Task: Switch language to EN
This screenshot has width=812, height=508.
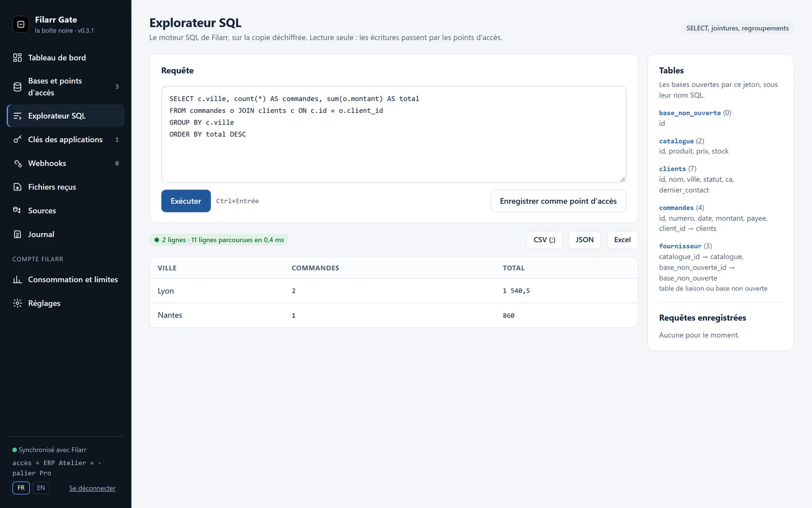Action: [x=41, y=488]
